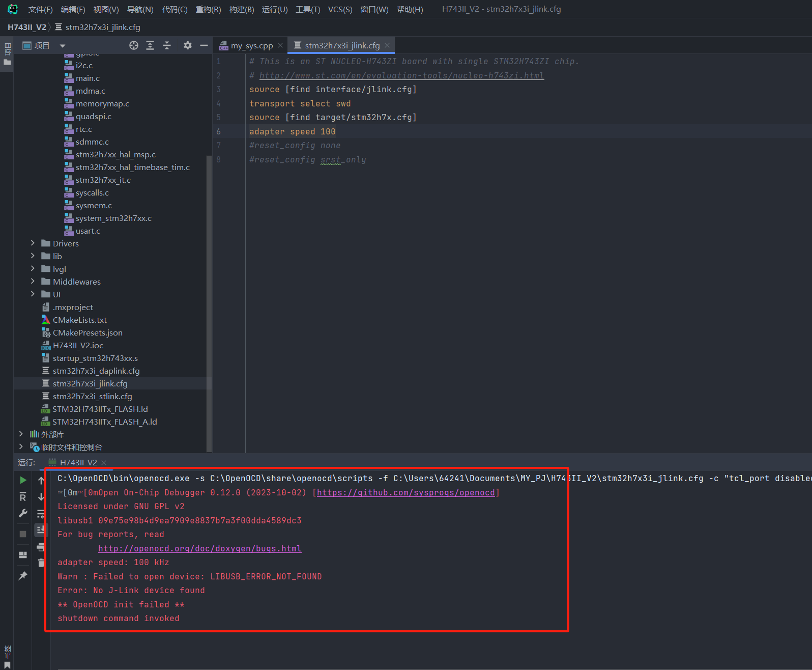812x670 pixels.
Task: Expand the 临时文件和控制台 node
Action: coord(21,447)
